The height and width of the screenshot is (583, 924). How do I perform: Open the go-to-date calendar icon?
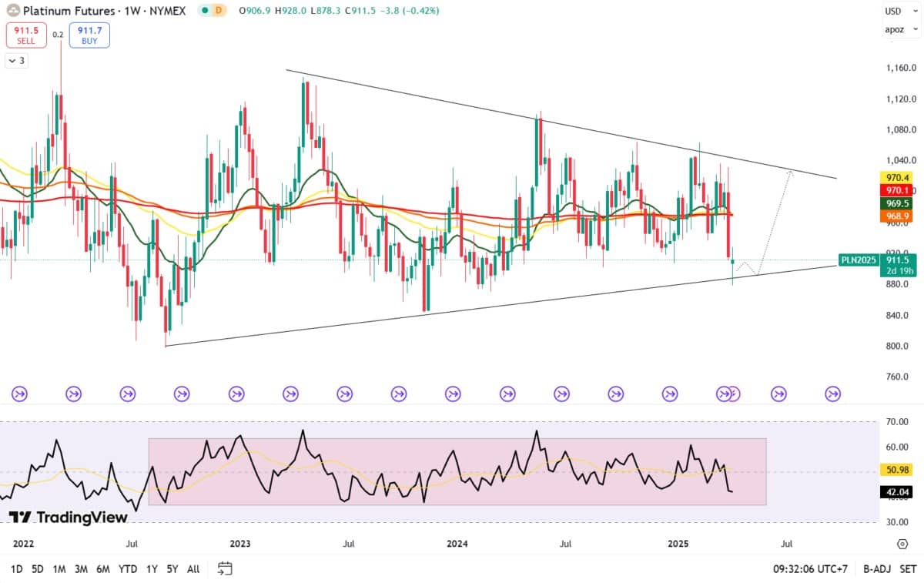point(225,569)
